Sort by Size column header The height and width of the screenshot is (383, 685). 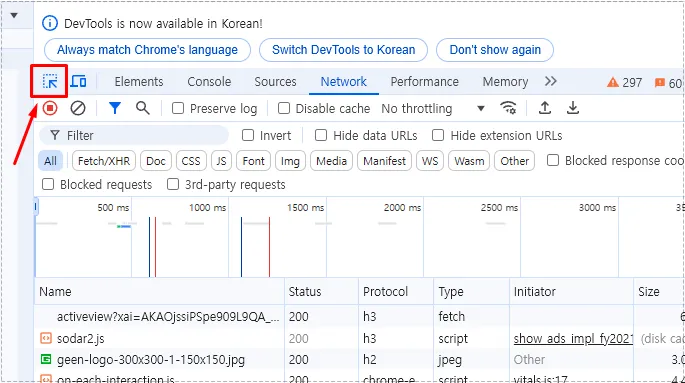coord(659,291)
